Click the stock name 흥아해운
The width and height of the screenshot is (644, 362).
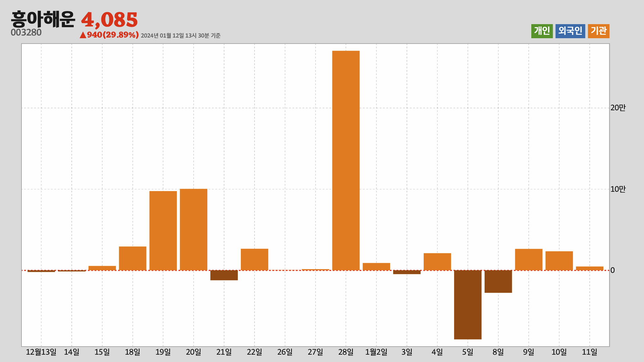(43, 19)
